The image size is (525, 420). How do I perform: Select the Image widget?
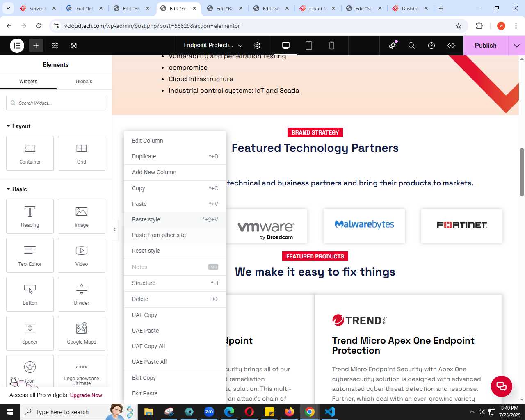tap(82, 217)
